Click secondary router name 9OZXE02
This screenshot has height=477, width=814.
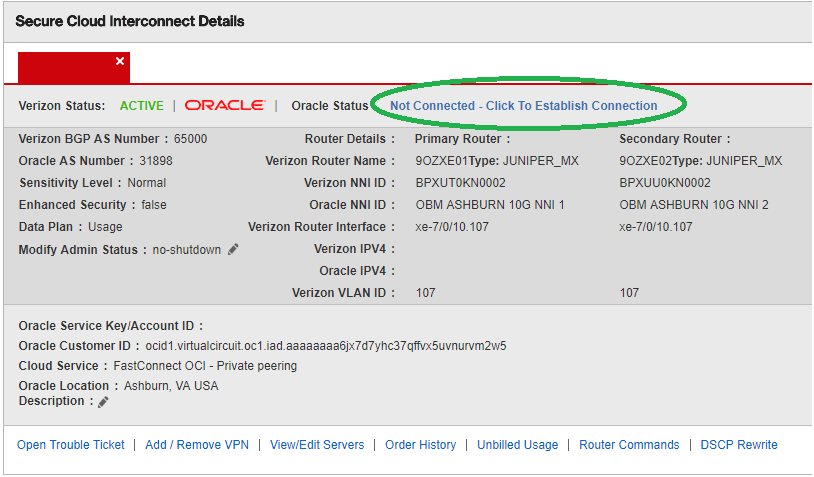pos(643,161)
